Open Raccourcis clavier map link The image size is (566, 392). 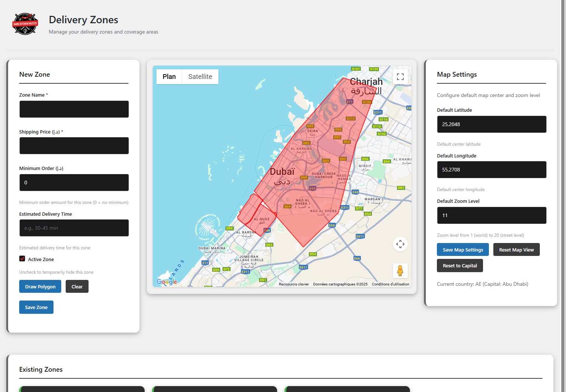294,284
